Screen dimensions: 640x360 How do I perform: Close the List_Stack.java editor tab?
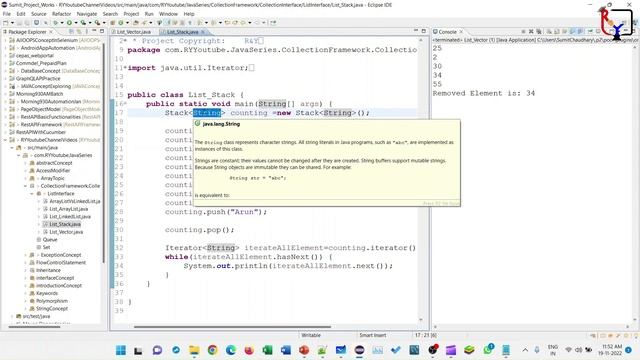tap(203, 32)
